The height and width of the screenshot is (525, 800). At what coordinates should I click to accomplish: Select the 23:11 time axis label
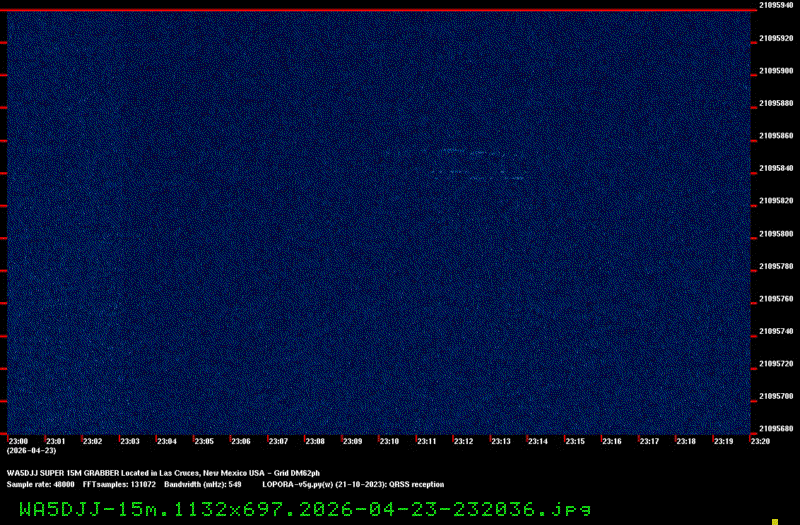click(427, 441)
